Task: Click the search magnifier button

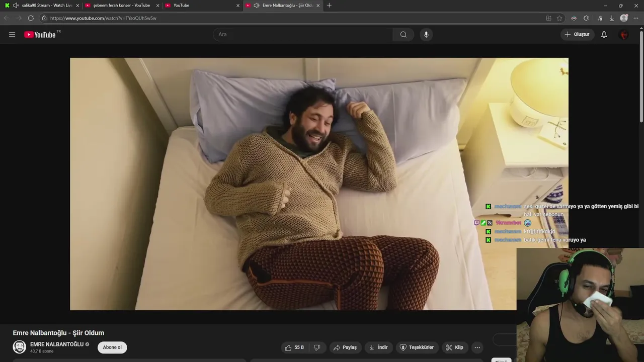Action: pos(404,34)
